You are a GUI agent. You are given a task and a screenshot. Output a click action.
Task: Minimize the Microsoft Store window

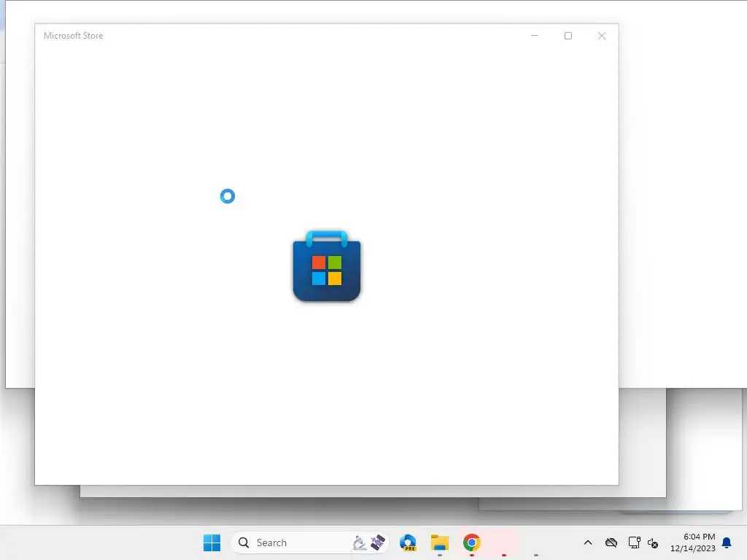pyautogui.click(x=535, y=36)
